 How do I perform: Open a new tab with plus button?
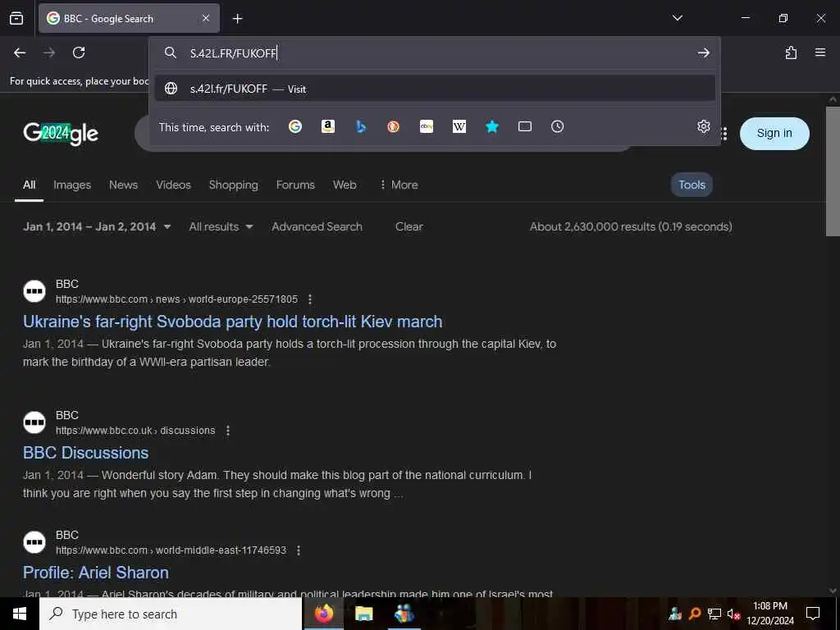tap(237, 19)
